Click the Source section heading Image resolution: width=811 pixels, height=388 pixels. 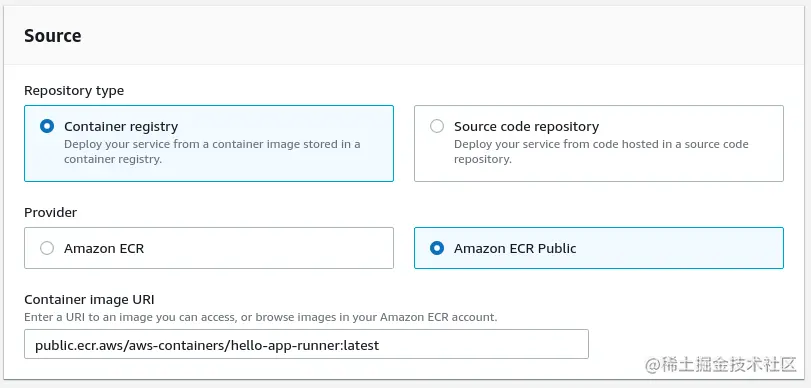point(53,36)
